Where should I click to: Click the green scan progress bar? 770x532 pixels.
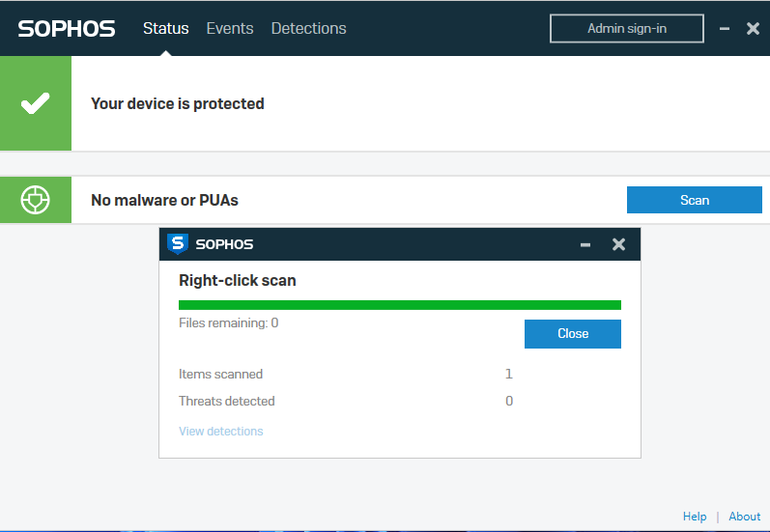pos(399,305)
